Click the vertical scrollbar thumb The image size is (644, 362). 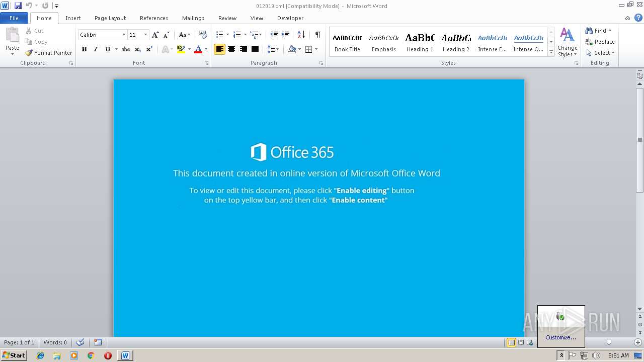pyautogui.click(x=640, y=140)
